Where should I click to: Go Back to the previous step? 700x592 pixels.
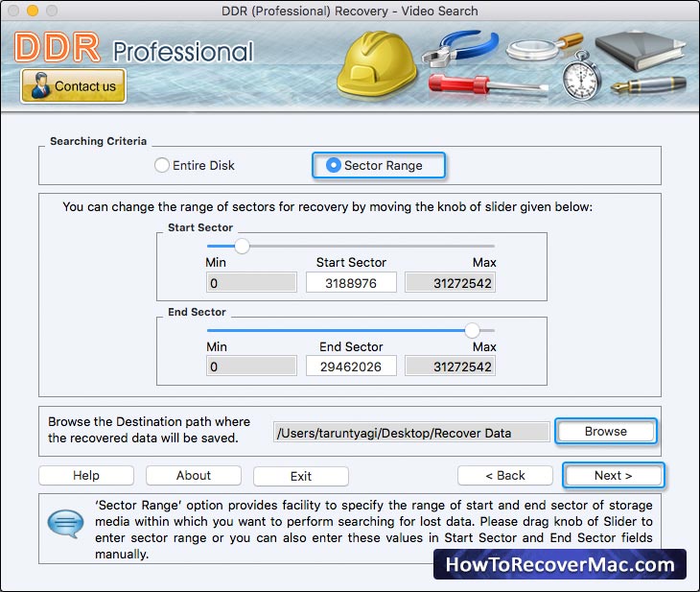pyautogui.click(x=505, y=475)
